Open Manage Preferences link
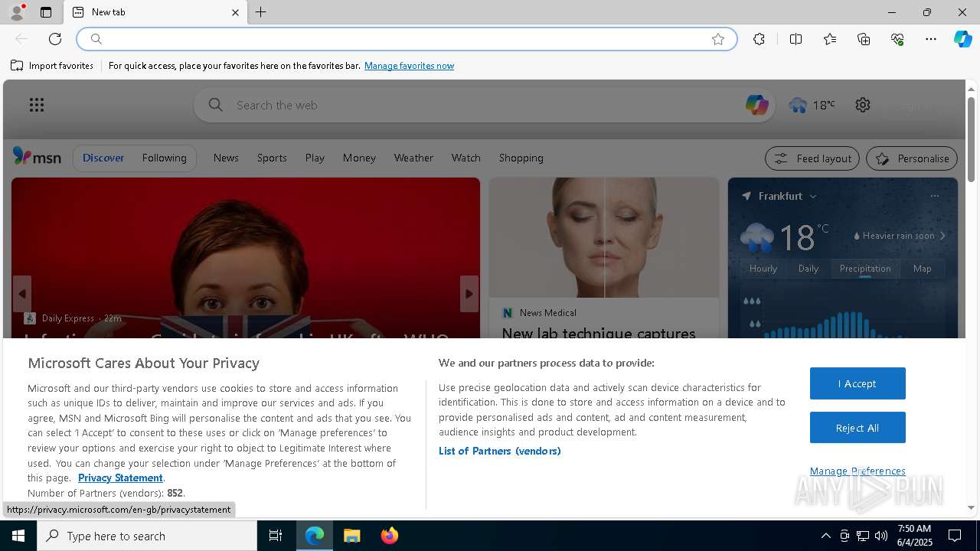Screen dimensions: 980x551 tap(857, 471)
